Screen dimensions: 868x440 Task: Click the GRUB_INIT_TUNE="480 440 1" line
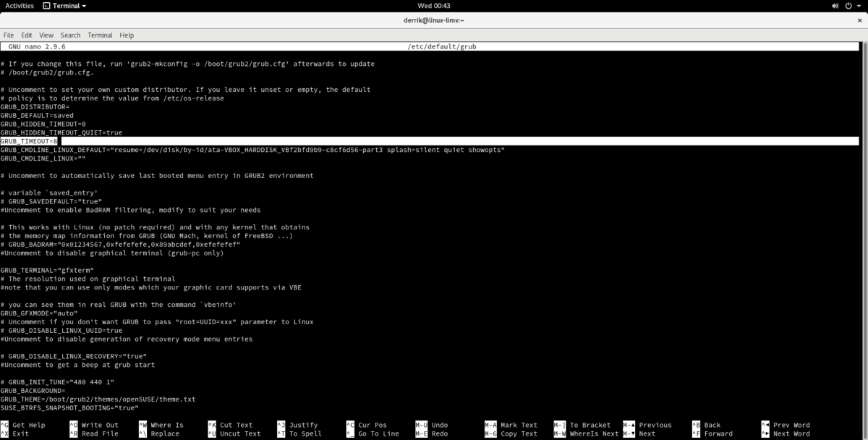(x=58, y=382)
